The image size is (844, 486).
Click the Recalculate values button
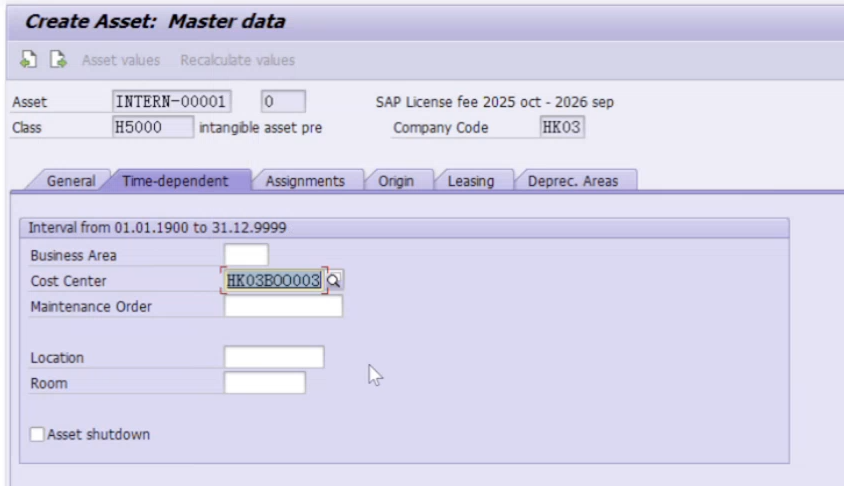(x=238, y=61)
